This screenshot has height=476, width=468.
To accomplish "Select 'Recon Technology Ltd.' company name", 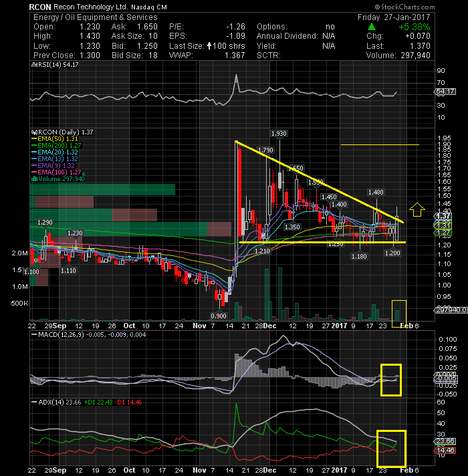I will pyautogui.click(x=91, y=7).
